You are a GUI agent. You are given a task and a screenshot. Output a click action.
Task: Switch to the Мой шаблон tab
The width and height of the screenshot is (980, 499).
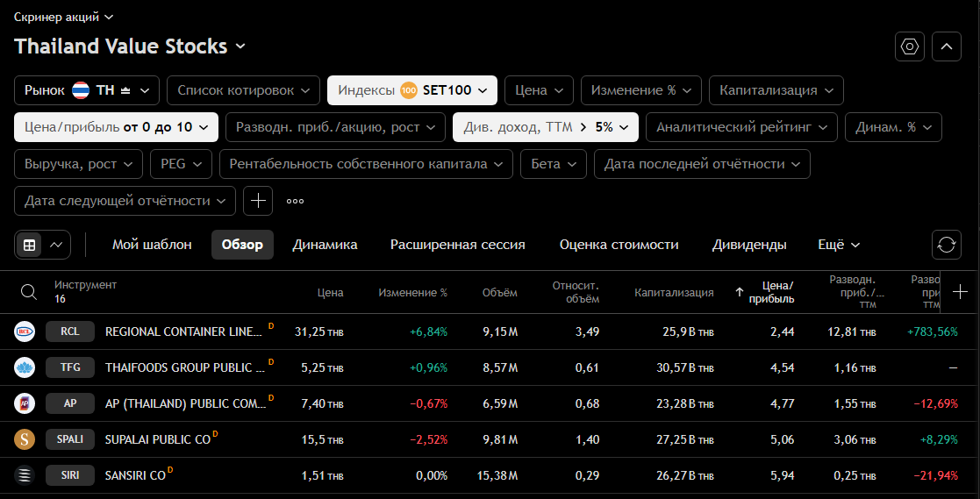152,245
